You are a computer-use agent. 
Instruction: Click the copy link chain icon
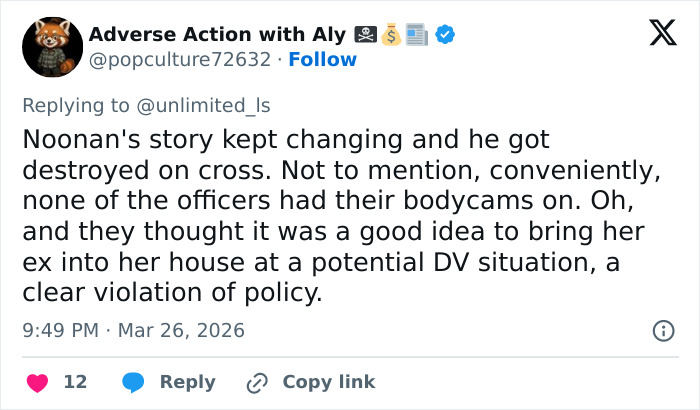click(x=258, y=382)
